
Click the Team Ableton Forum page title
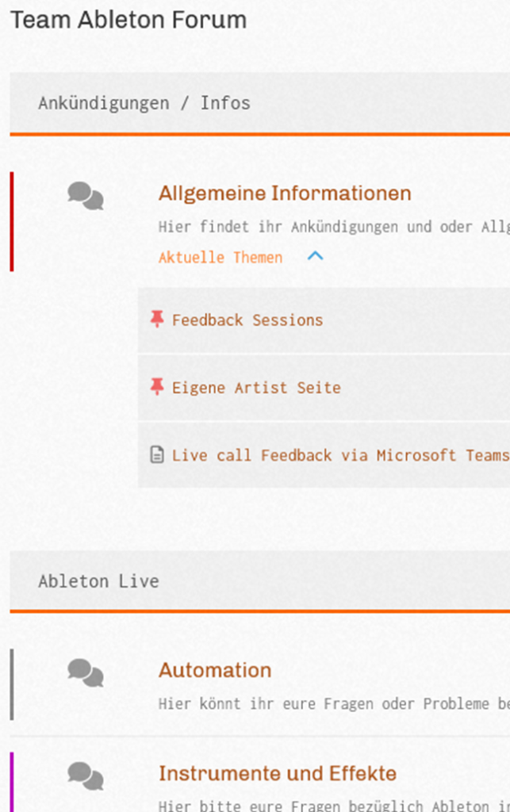point(128,20)
